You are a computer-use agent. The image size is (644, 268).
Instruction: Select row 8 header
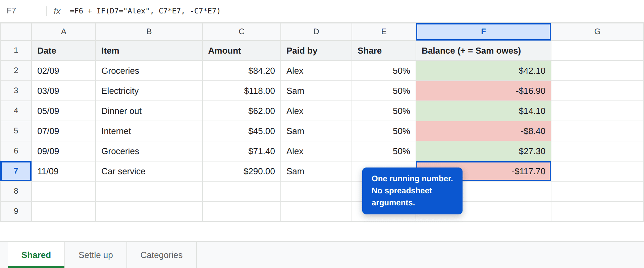[x=16, y=191]
